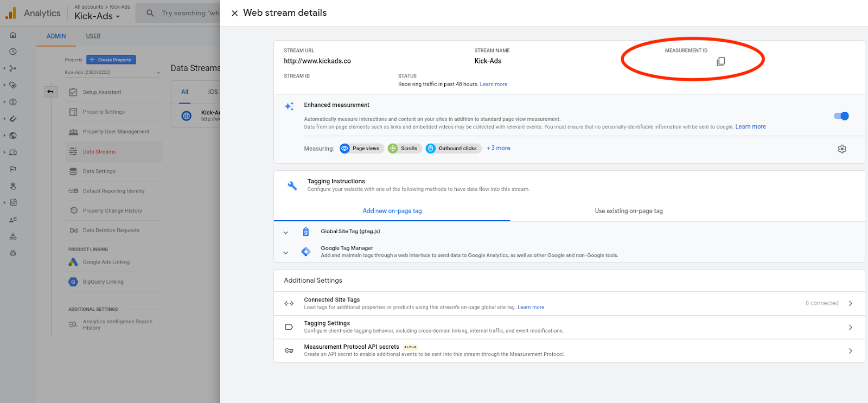Click the Analytics logo
This screenshot has height=403, width=868.
(x=10, y=13)
